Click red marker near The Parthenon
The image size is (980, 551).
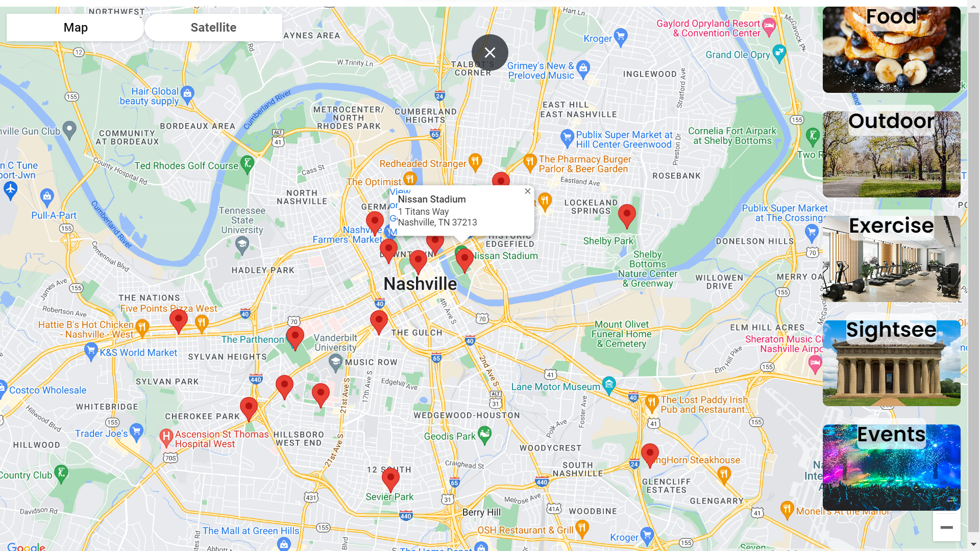click(295, 337)
